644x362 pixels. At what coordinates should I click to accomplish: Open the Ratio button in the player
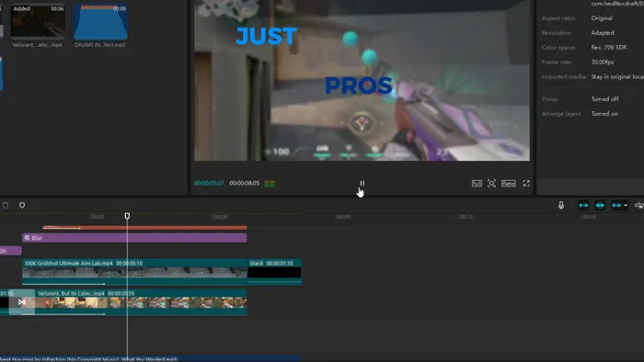509,183
